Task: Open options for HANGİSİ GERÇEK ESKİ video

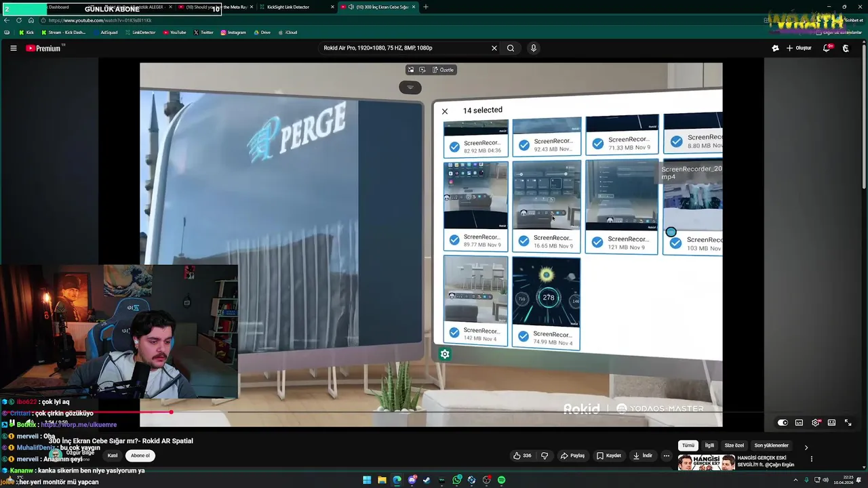Action: point(812,459)
